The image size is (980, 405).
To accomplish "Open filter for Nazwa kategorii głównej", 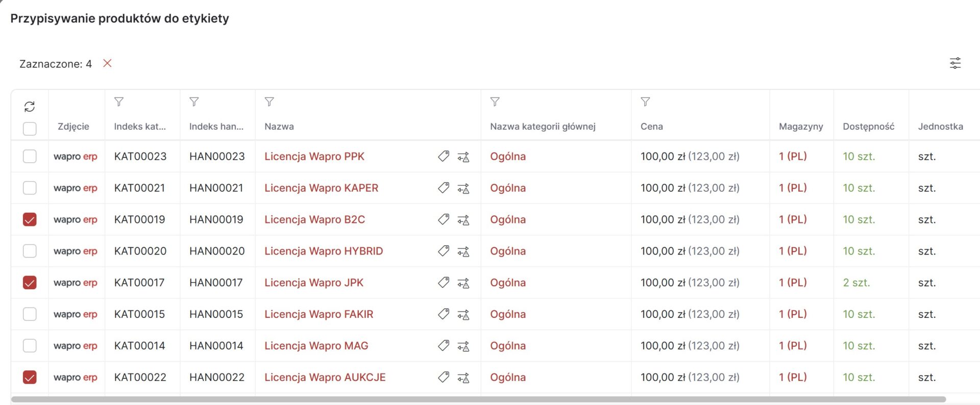I will [495, 102].
